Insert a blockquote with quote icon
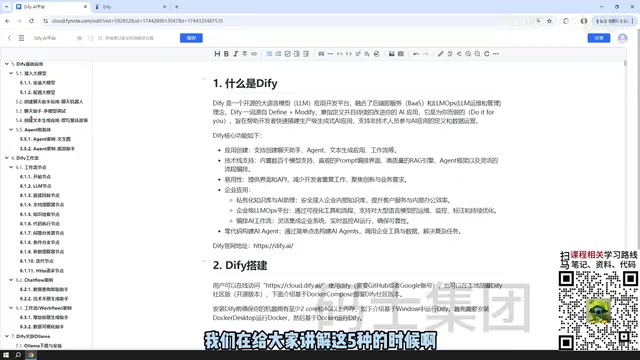The width and height of the screenshot is (640, 360). click(321, 54)
